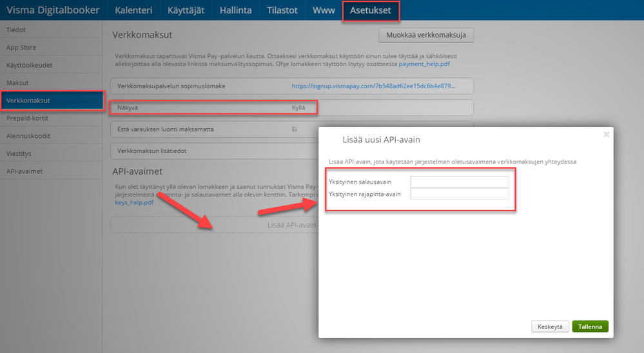This screenshot has width=644, height=353.
Task: Open Viestitys in the sidebar
Action: click(x=51, y=153)
